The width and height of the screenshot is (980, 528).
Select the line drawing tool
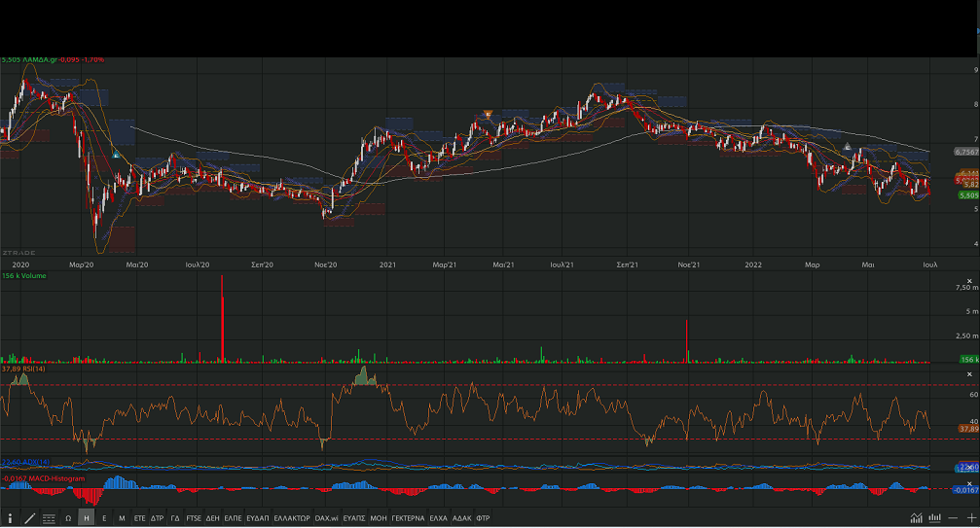click(x=29, y=518)
